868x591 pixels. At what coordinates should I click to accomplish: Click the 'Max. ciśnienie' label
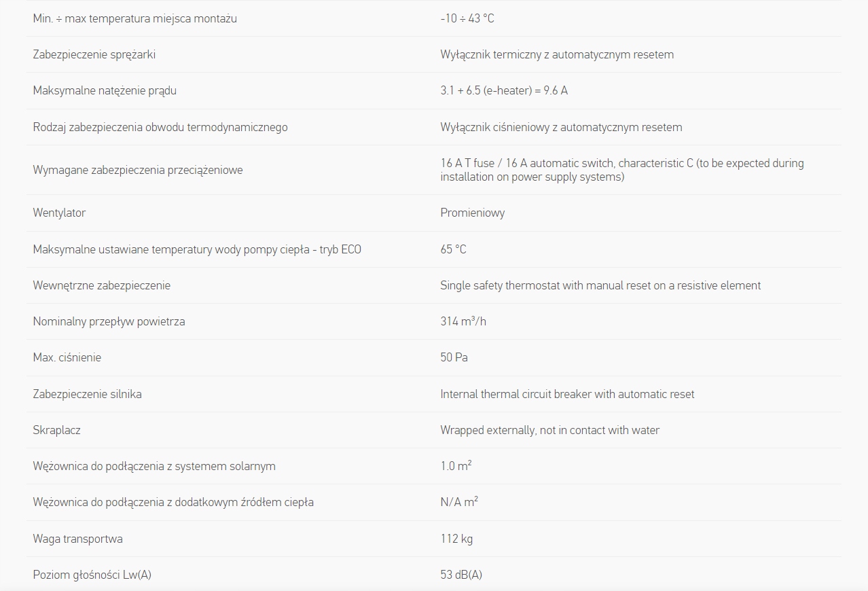67,357
